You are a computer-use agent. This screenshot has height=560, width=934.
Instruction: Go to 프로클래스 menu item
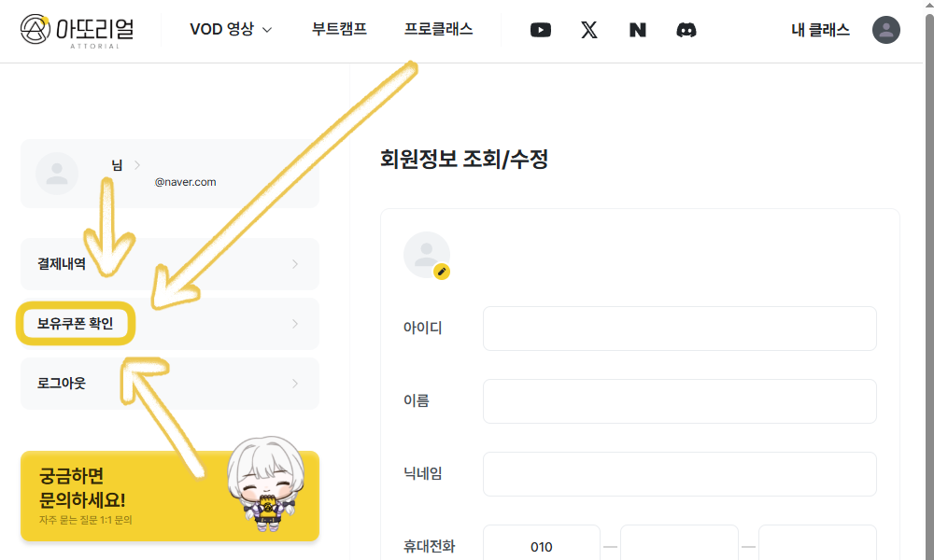(438, 29)
